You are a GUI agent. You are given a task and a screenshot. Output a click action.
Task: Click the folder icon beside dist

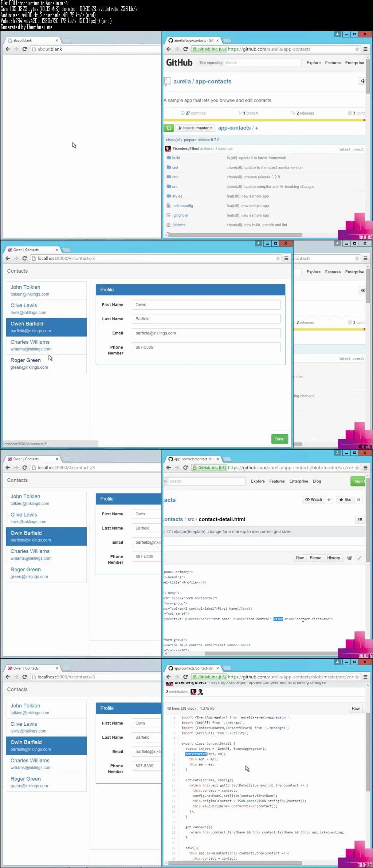(x=169, y=167)
